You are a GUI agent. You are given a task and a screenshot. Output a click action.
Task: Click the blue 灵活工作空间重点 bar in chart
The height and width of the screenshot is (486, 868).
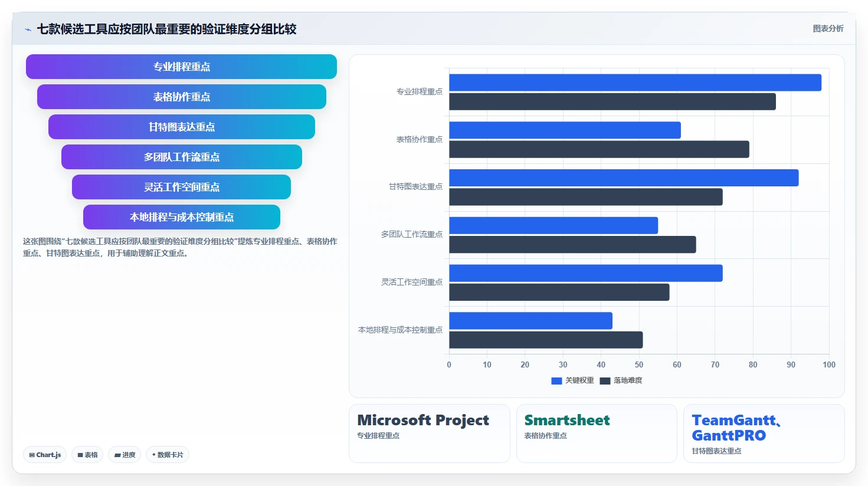click(x=586, y=273)
